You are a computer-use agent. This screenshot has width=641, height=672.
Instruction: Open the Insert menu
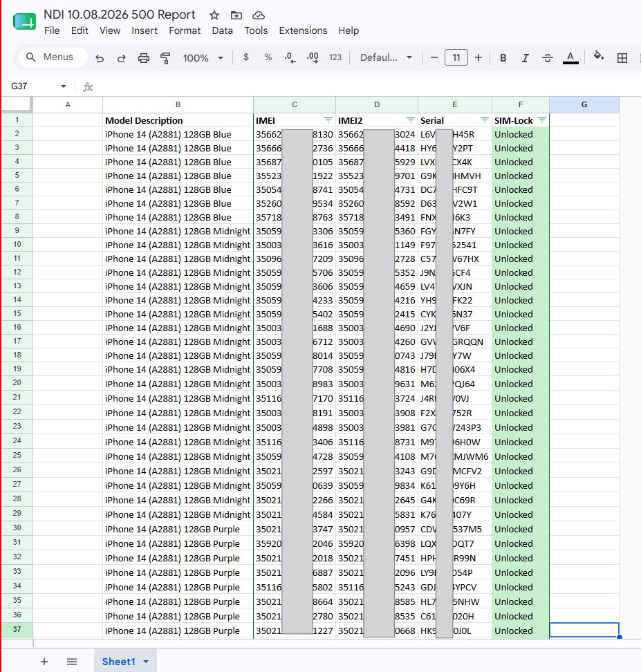click(x=145, y=31)
